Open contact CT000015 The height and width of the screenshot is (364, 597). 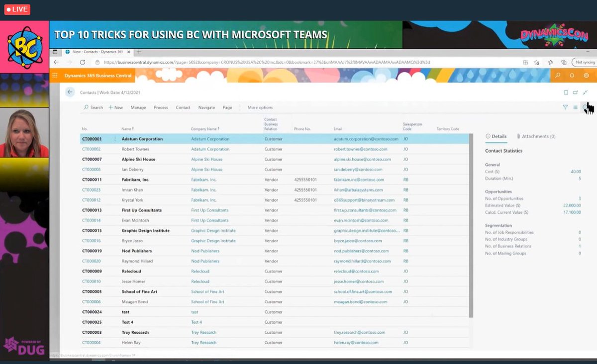[x=92, y=231]
